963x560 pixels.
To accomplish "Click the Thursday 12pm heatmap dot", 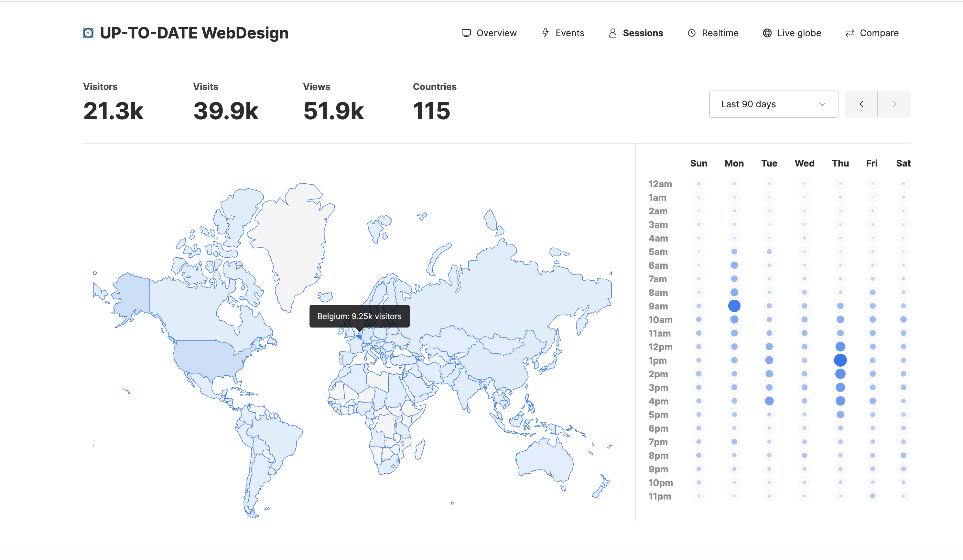I will (840, 347).
